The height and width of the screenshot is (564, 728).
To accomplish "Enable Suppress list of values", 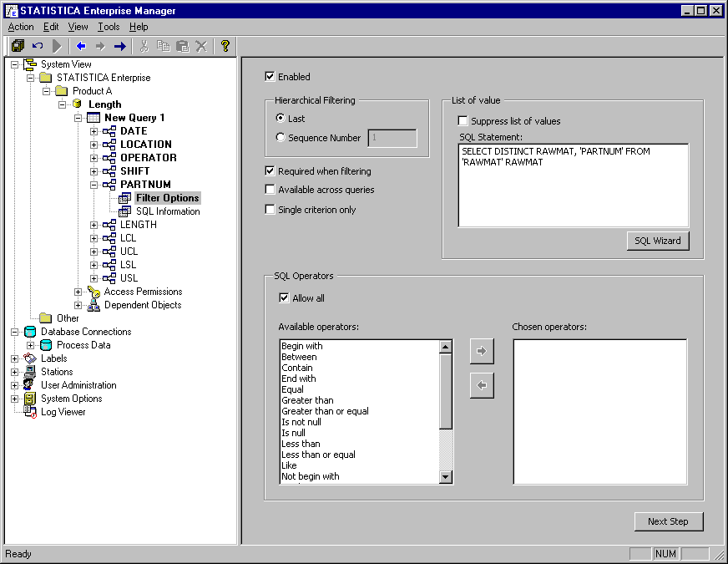I will point(463,121).
